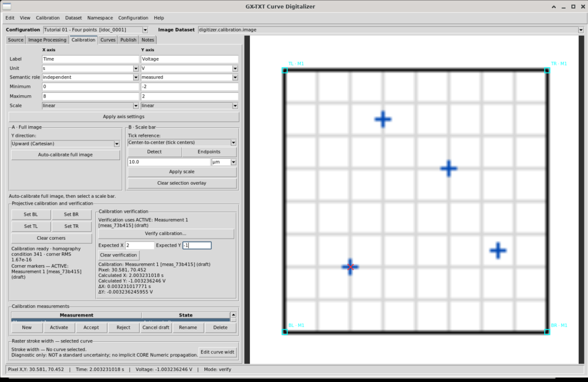
Task: Click the Expected Y field
Action: [x=197, y=245]
